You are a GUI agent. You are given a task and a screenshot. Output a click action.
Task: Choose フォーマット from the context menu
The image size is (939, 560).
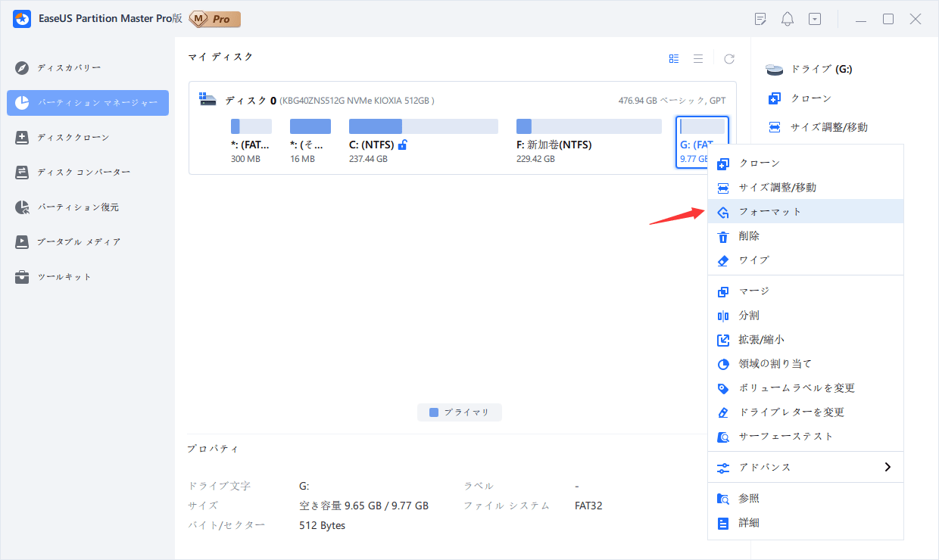tap(769, 212)
